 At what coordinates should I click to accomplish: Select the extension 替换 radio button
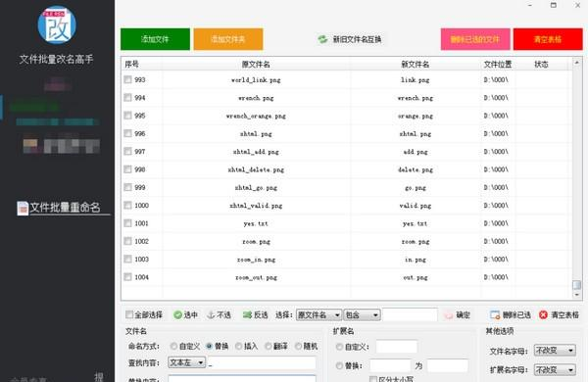click(x=339, y=365)
